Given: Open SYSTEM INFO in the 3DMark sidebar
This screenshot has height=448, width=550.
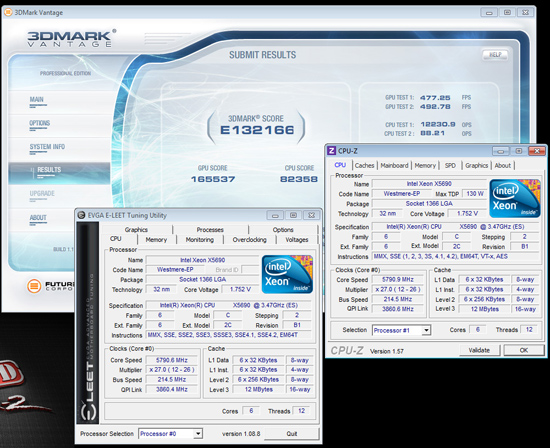Looking at the screenshot, I should click(x=47, y=147).
